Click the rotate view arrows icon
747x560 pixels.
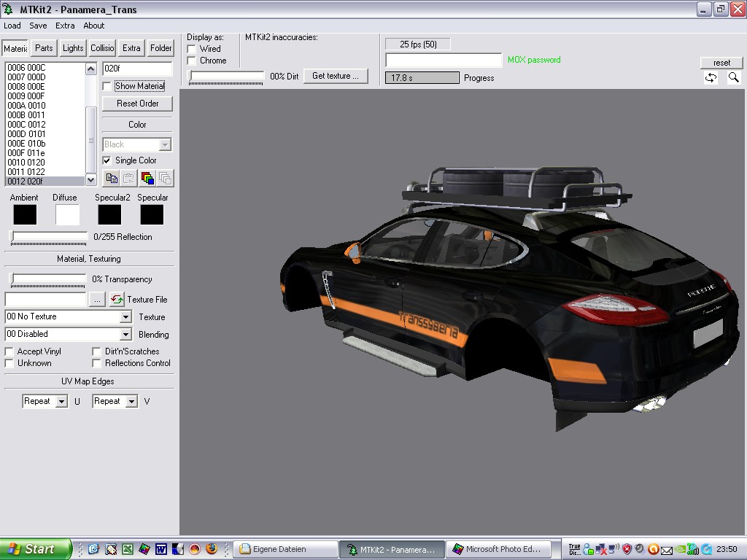click(x=711, y=77)
